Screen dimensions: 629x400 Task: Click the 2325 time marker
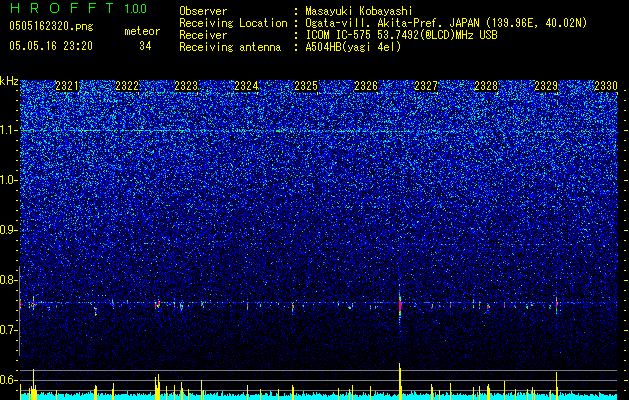click(306, 86)
